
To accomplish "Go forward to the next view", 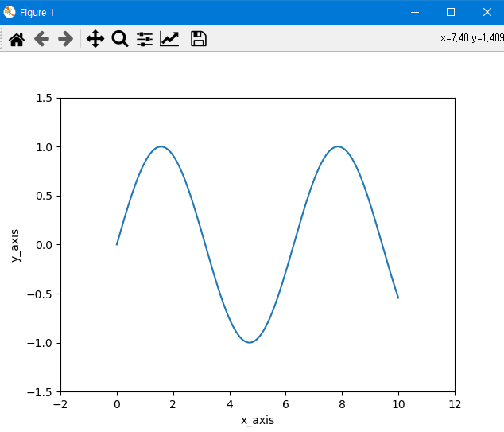I will point(65,39).
